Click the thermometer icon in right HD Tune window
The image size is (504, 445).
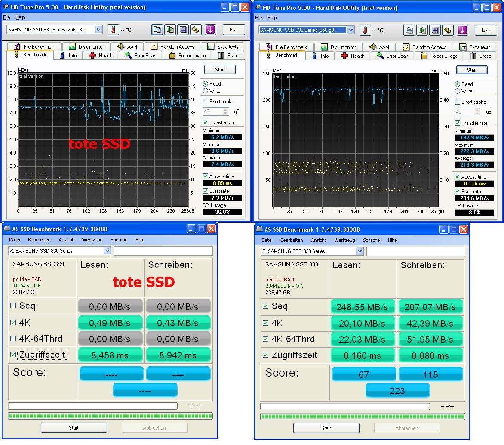[365, 30]
